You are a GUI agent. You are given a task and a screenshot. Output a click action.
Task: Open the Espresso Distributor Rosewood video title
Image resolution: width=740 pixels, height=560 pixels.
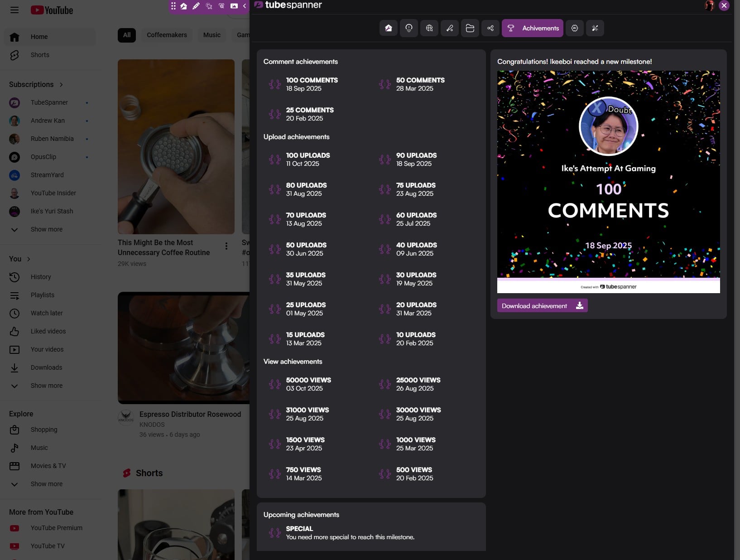(x=190, y=414)
